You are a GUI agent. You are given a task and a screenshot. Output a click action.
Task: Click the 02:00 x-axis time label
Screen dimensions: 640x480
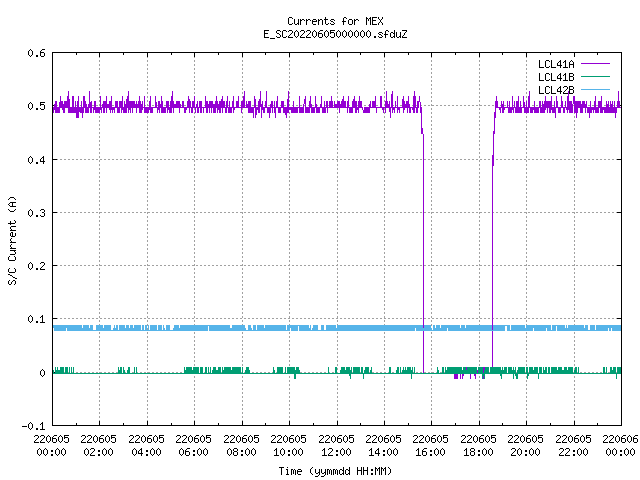[x=98, y=452]
